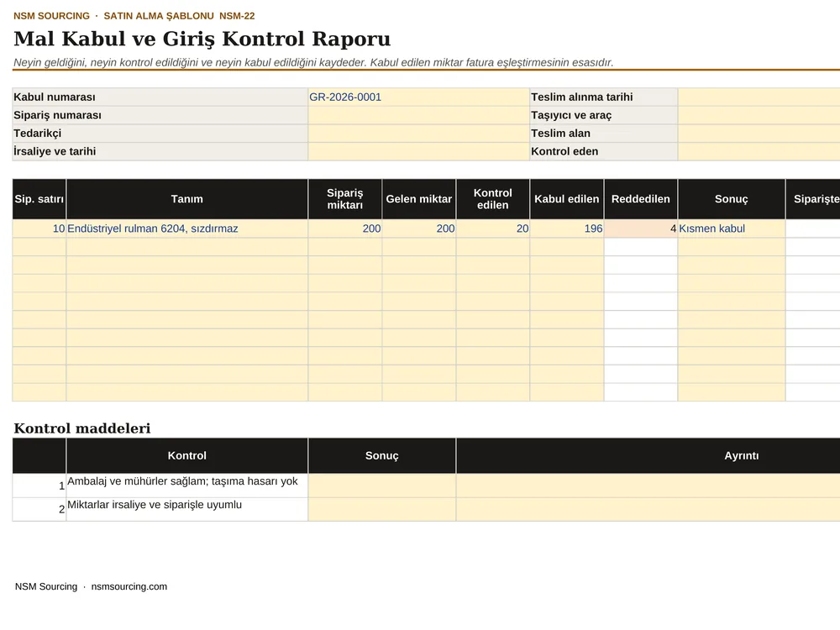Image resolution: width=840 pixels, height=630 pixels.
Task: Click the 'Kontrol maddeleri' section heading
Action: pos(82,428)
